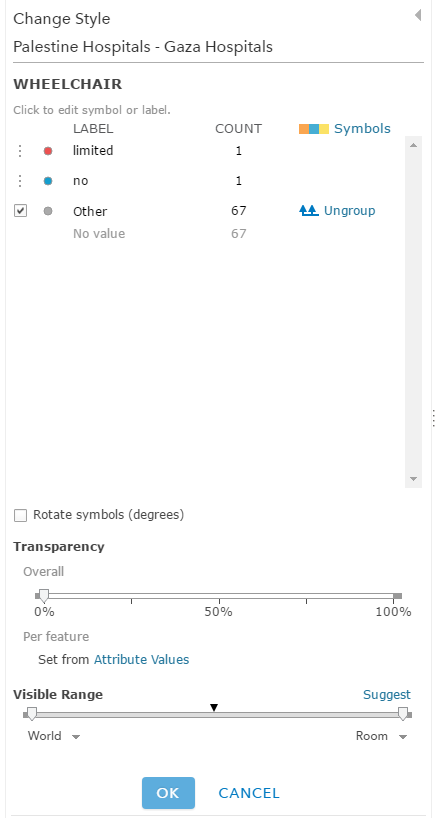Image resolution: width=436 pixels, height=818 pixels.
Task: Open the World range dropdown
Action: 54,736
